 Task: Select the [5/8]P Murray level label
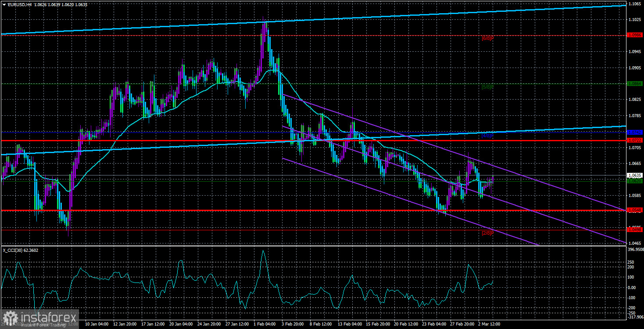click(x=488, y=87)
